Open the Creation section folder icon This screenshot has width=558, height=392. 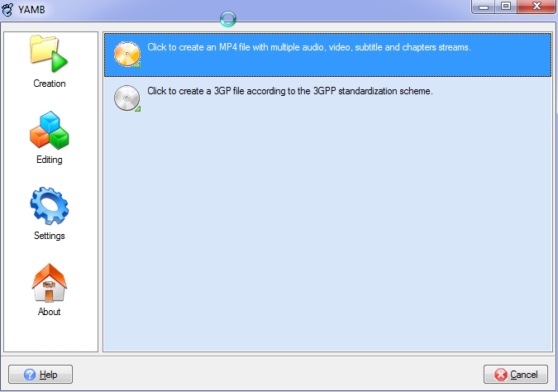click(x=49, y=54)
